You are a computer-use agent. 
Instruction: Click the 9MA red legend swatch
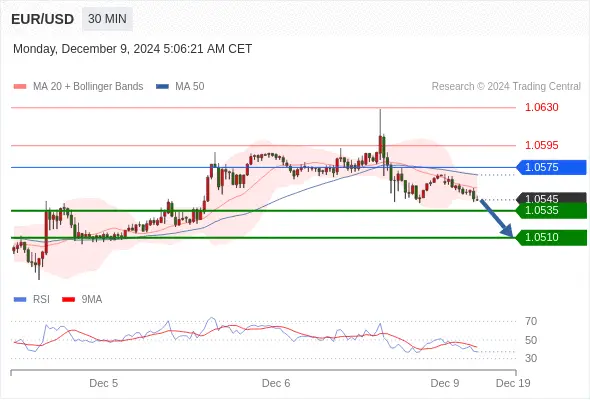[68, 300]
